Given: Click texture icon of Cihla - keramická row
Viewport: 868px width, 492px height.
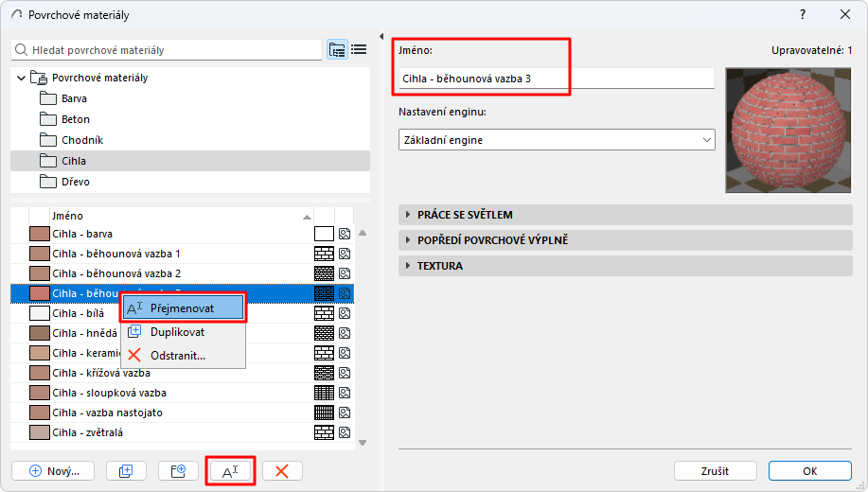Looking at the screenshot, I should coord(345,353).
